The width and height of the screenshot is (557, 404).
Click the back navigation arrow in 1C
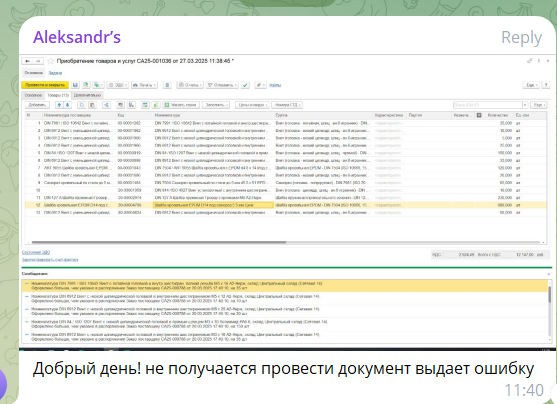point(27,61)
